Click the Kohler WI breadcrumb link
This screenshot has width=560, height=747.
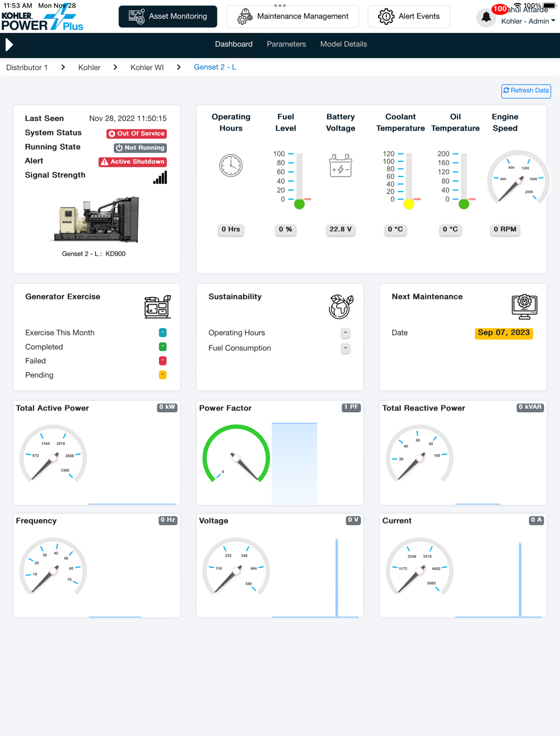tap(147, 67)
